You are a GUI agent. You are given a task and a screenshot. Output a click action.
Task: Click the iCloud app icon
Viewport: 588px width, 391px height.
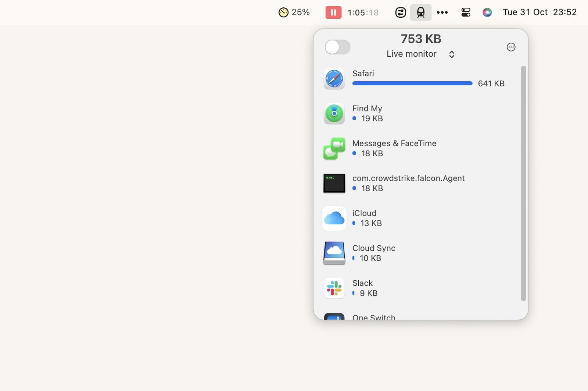point(334,218)
